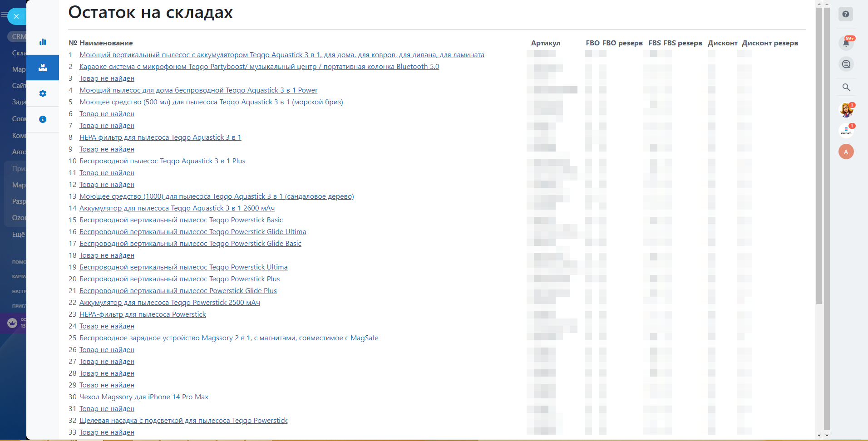Open 'Беспроводной вертикальный пылесос Powerstick Glide Plus' link

[x=178, y=291]
